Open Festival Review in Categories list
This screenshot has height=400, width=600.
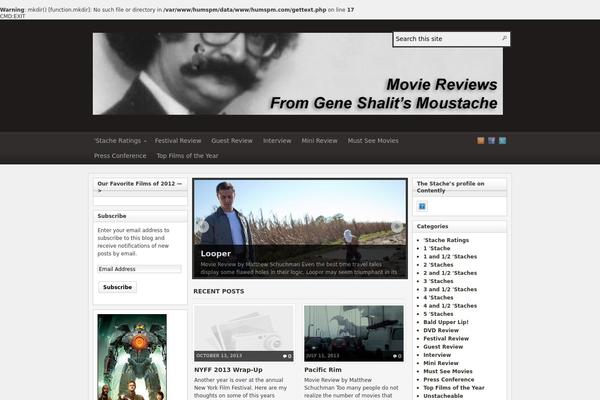coord(446,339)
